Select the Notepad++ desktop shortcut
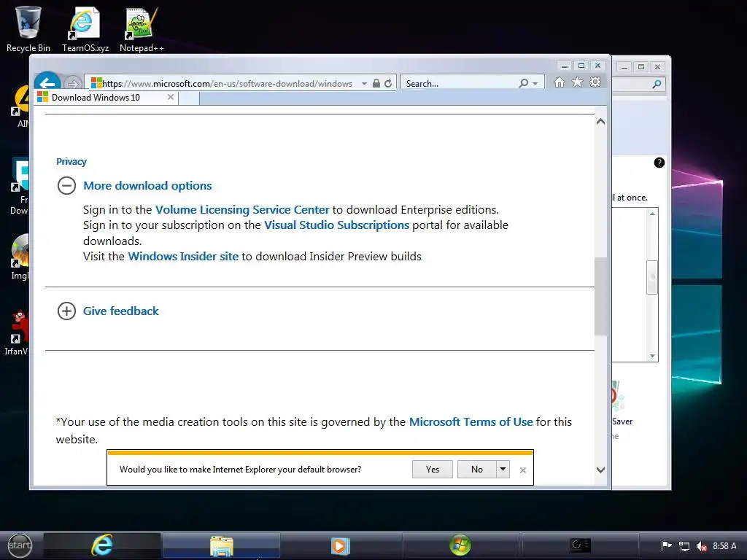Image resolution: width=747 pixels, height=560 pixels. pyautogui.click(x=142, y=28)
